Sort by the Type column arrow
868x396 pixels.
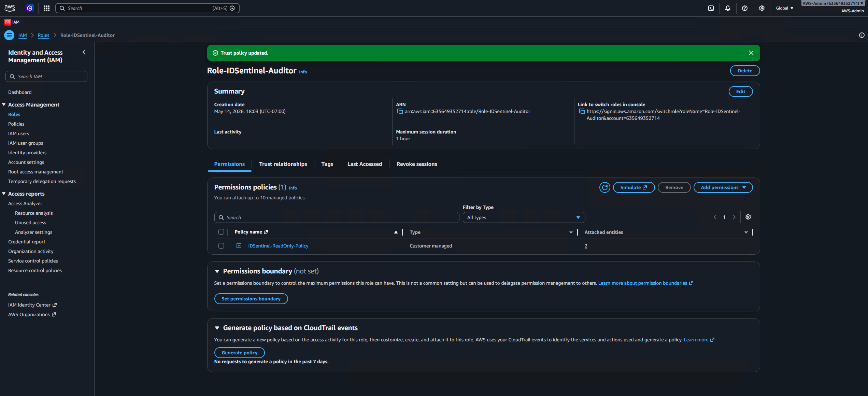[571, 232]
